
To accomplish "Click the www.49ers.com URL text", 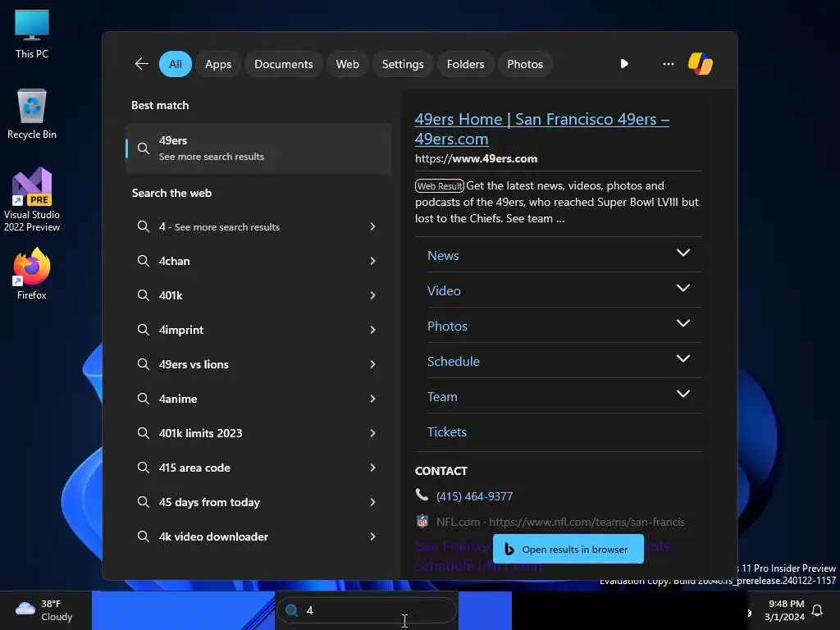I will coord(476,158).
